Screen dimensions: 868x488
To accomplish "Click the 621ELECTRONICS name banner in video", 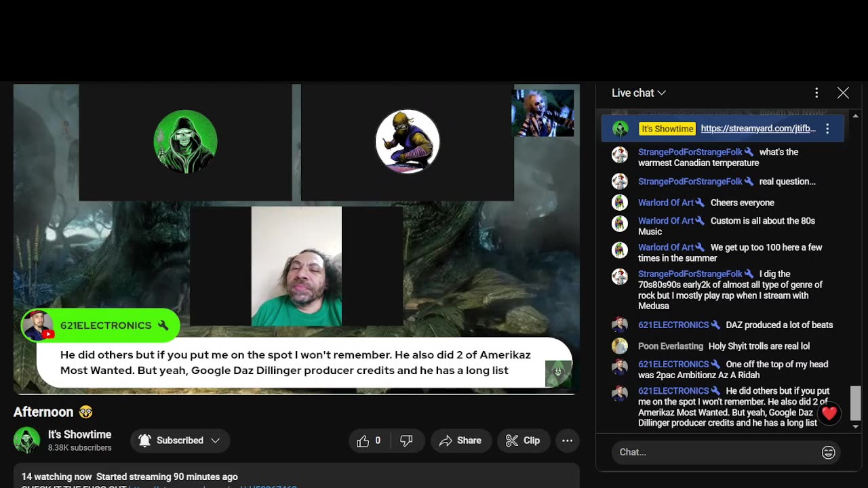I will coord(100,325).
